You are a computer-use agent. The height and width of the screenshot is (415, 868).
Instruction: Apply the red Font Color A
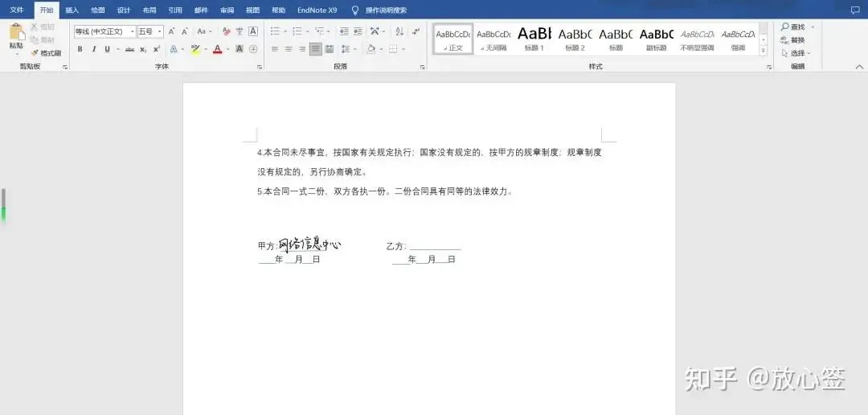[217, 49]
